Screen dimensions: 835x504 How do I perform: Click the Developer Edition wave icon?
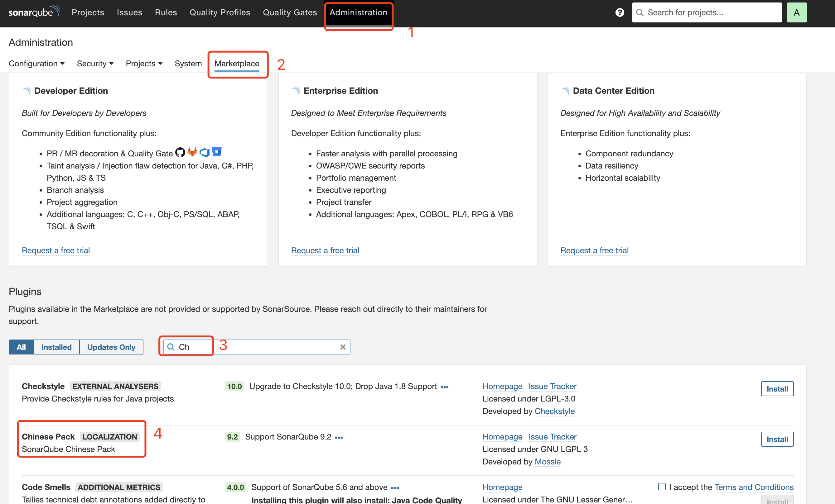[x=27, y=91]
